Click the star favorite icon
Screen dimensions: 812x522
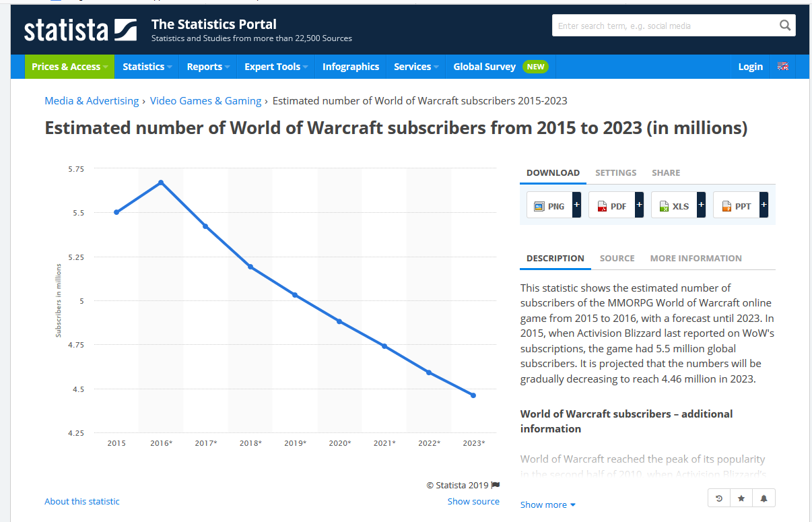click(x=741, y=498)
